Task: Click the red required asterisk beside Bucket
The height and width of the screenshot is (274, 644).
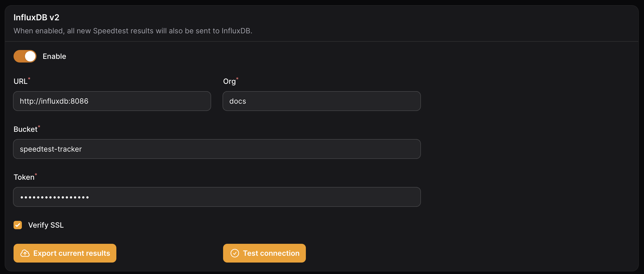Action: tap(39, 126)
